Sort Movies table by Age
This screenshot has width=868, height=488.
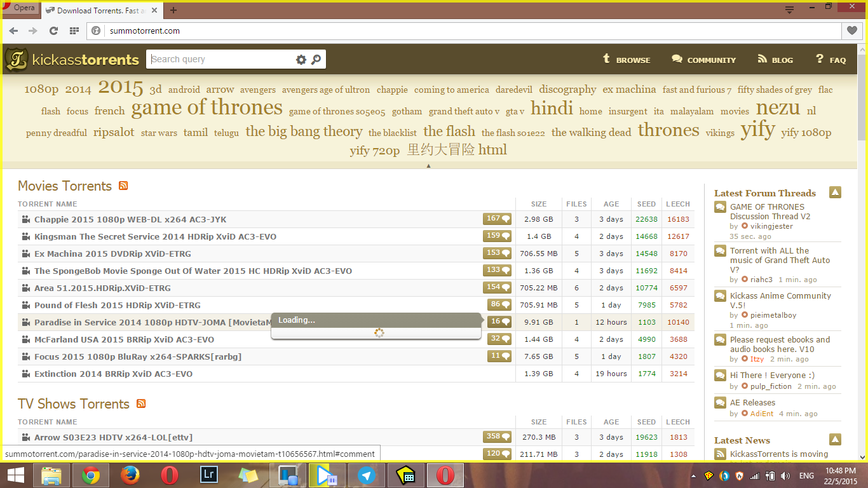pos(611,204)
